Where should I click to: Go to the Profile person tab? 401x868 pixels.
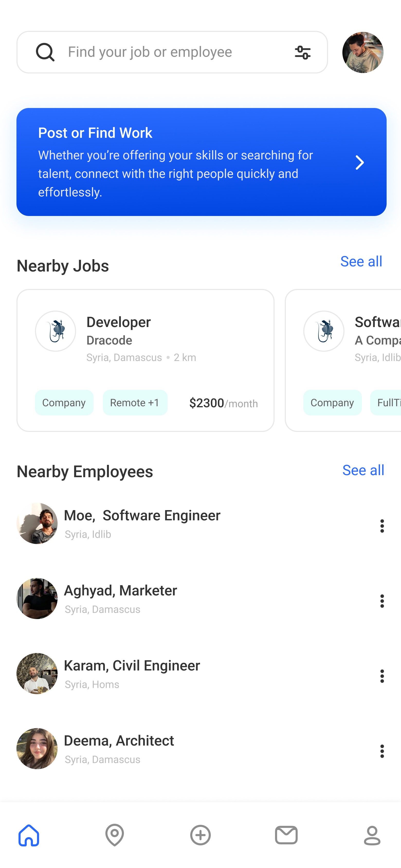point(372,835)
